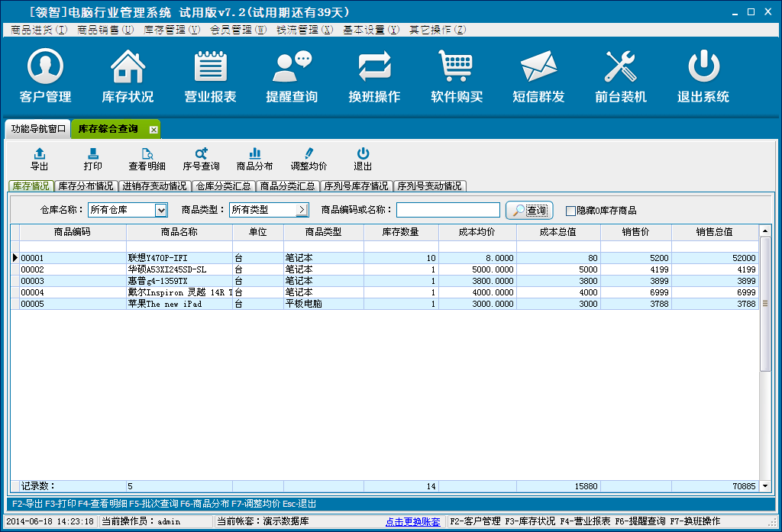782x532 pixels.
Task: Click the 点击更换账套 link
Action: point(413,521)
